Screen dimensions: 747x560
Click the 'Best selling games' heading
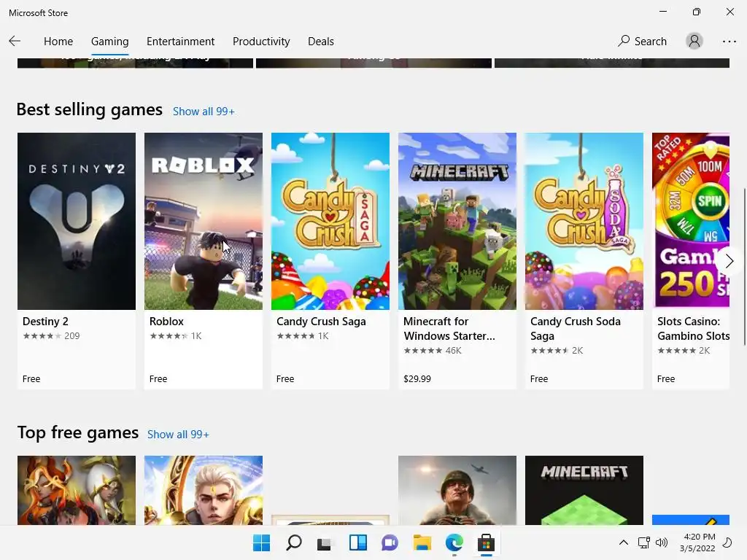90,109
